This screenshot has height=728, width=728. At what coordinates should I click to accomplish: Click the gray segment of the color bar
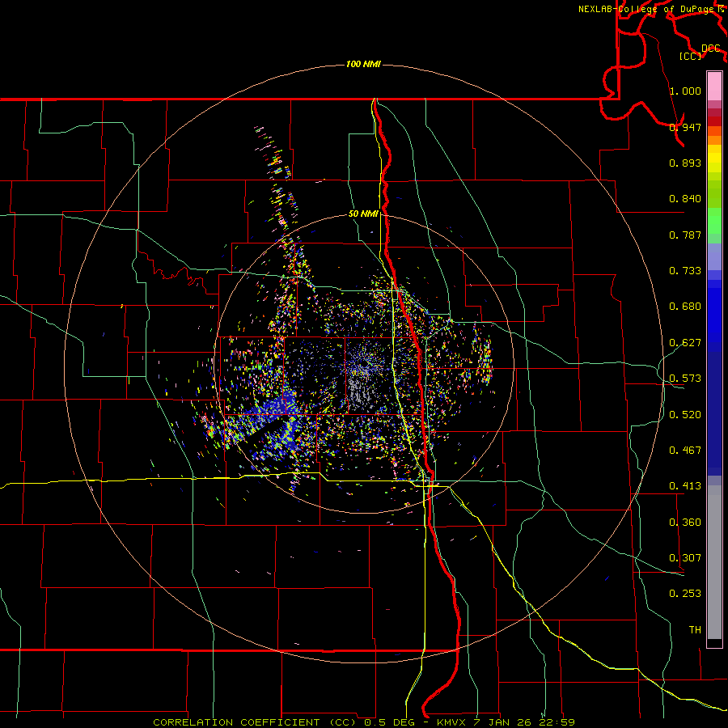[714, 562]
